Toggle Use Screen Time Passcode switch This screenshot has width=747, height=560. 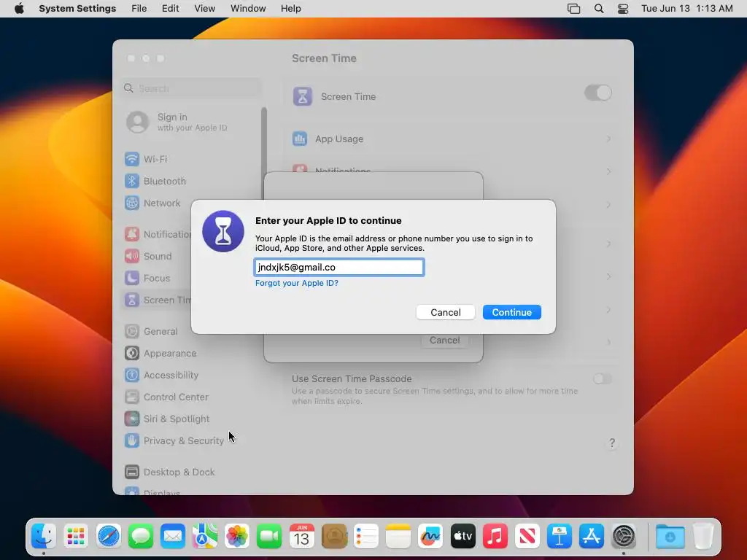tap(602, 379)
